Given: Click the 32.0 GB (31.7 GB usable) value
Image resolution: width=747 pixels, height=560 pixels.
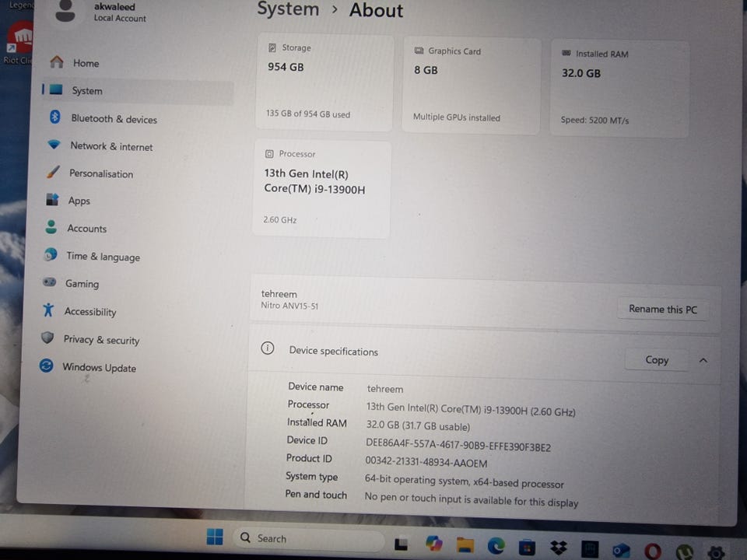Looking at the screenshot, I should 418,425.
